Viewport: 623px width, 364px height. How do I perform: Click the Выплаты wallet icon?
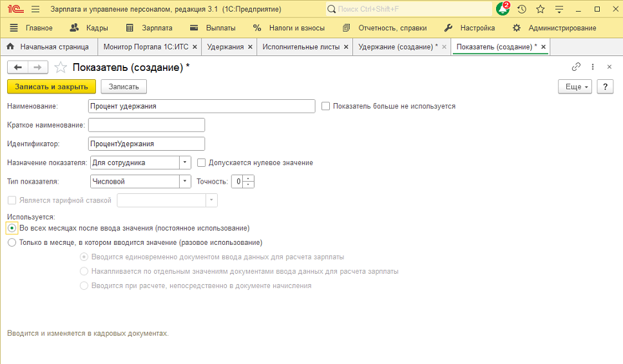[x=194, y=28]
